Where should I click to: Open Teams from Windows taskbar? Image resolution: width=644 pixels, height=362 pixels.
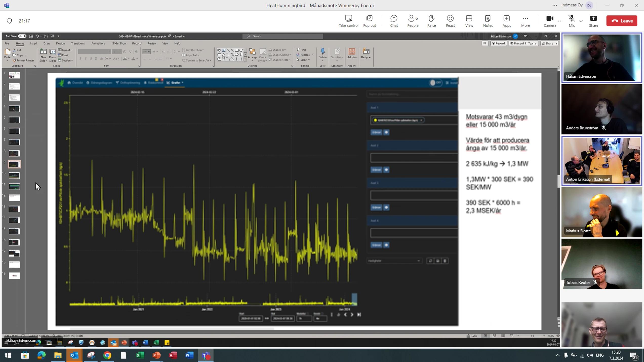(x=206, y=355)
